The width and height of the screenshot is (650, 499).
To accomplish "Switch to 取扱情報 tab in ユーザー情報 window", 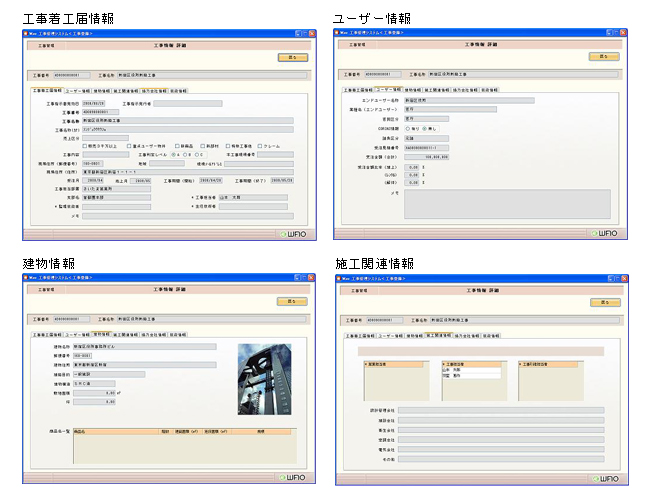I will (x=488, y=90).
